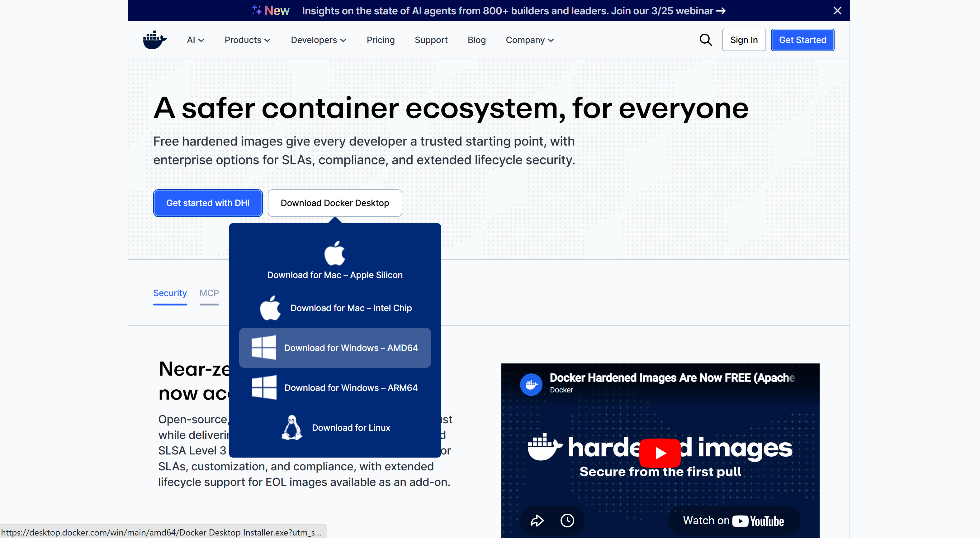Screen dimensions: 980x538
Task: Switch to the MCP tab
Action: (209, 293)
